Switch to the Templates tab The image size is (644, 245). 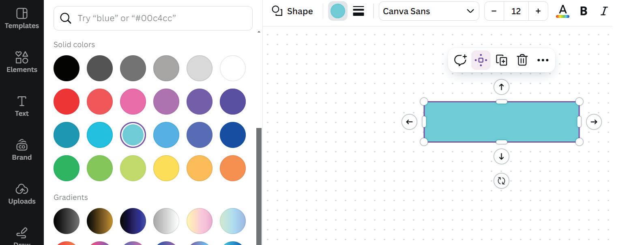point(22,18)
